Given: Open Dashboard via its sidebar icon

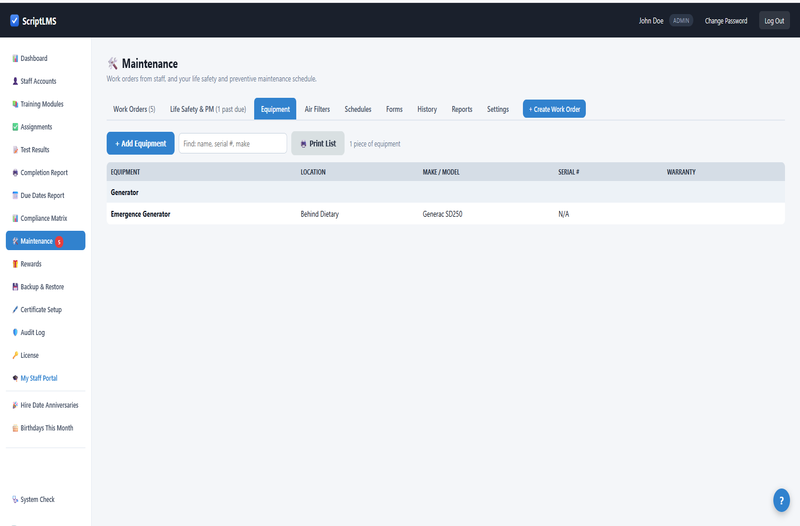Looking at the screenshot, I should tap(15, 59).
